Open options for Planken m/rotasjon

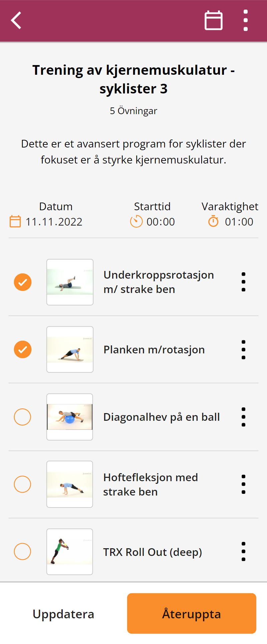point(243,350)
